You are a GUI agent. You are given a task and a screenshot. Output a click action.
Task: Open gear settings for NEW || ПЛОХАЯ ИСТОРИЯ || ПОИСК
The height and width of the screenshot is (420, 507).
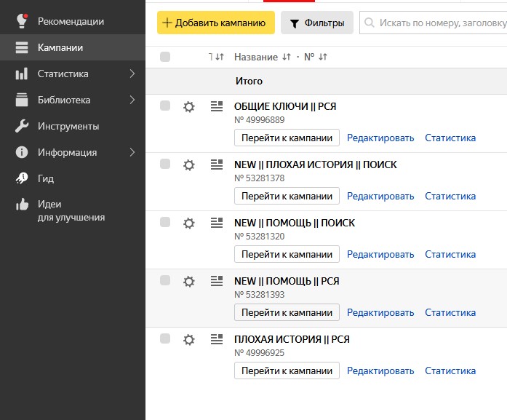pyautogui.click(x=189, y=165)
